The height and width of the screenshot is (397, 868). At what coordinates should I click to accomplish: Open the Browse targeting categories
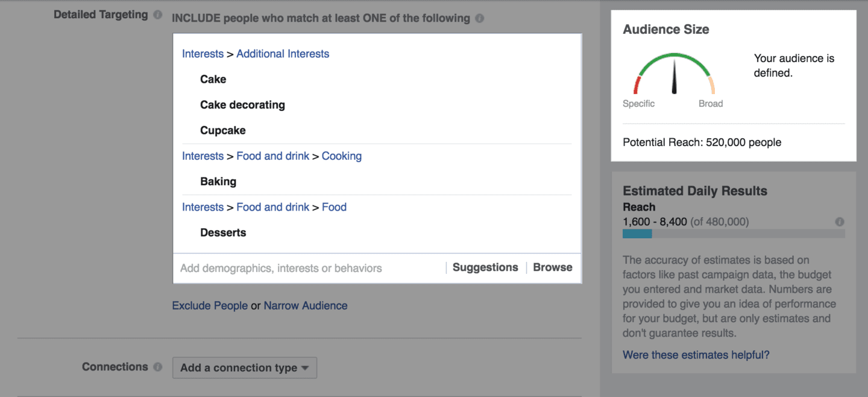pyautogui.click(x=552, y=267)
